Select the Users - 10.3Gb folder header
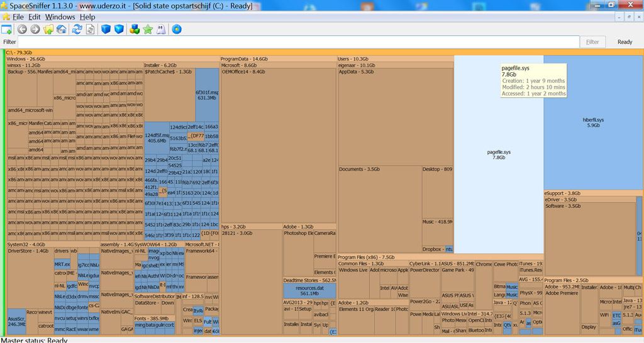This screenshot has height=343, width=644. 395,59
